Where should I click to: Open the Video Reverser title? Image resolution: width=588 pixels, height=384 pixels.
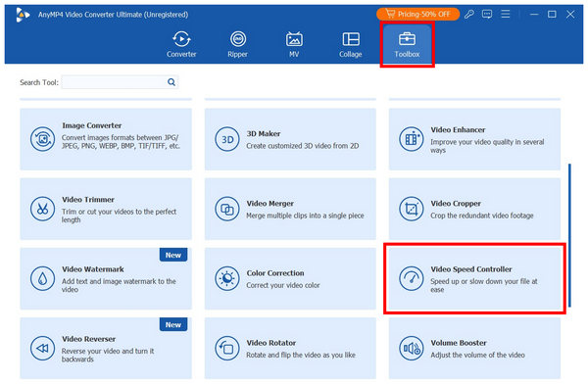(89, 339)
